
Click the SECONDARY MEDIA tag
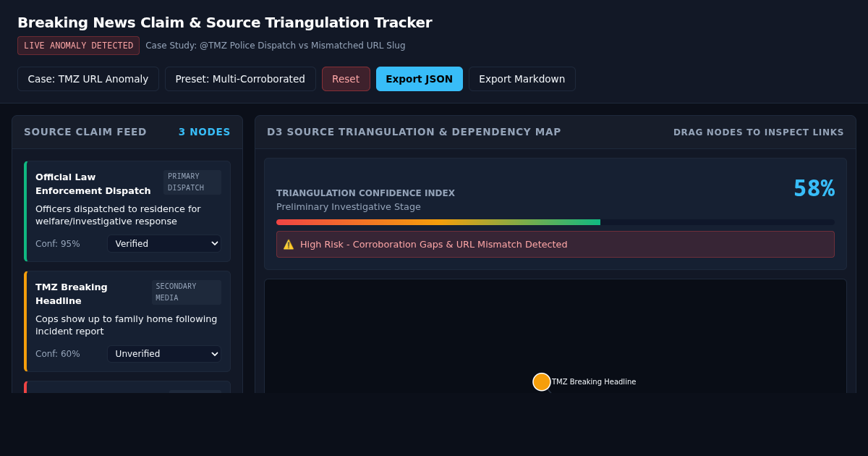187,292
